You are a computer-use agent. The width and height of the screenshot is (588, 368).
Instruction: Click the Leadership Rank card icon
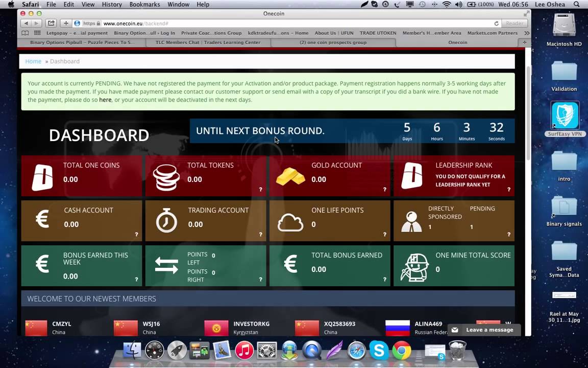412,176
